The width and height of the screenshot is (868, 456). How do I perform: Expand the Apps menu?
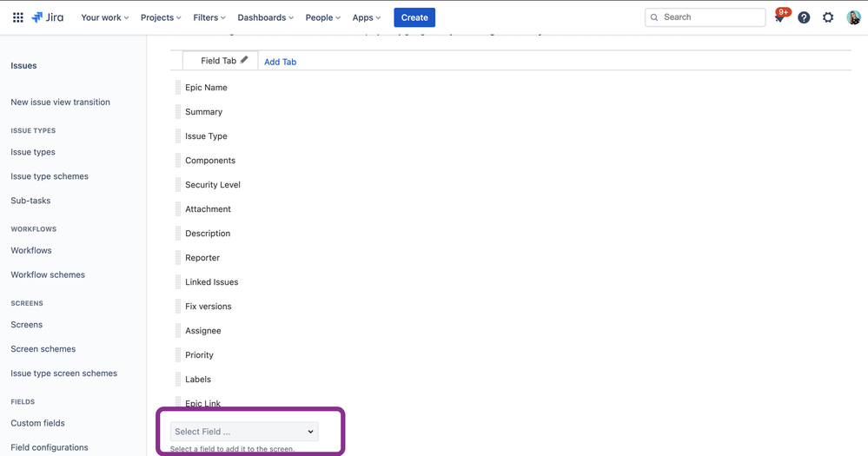click(367, 17)
